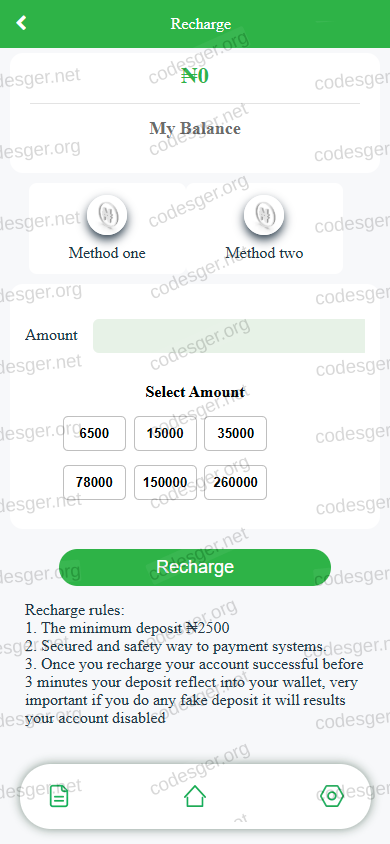This screenshot has width=390, height=844.
Task: Open the document icon in bottom navigation
Action: coord(59,796)
